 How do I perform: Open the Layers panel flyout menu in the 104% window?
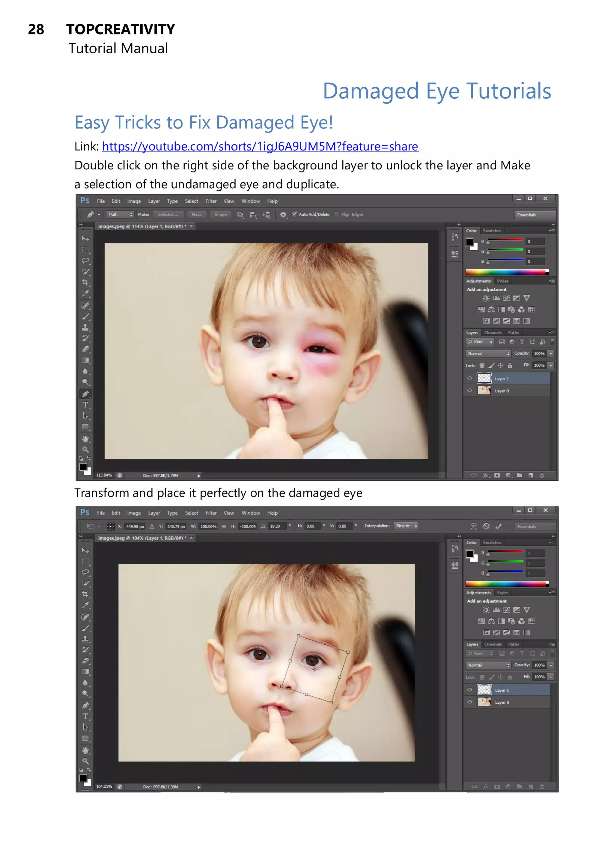552,644
